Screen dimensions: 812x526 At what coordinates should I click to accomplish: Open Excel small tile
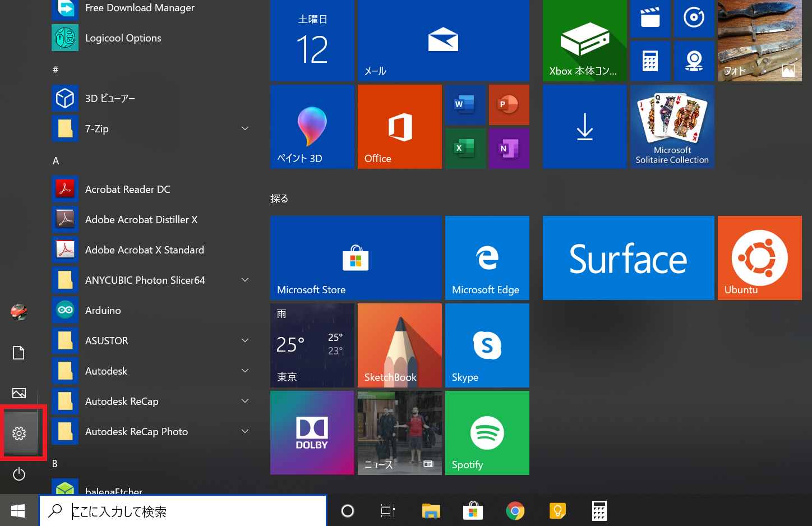point(465,149)
